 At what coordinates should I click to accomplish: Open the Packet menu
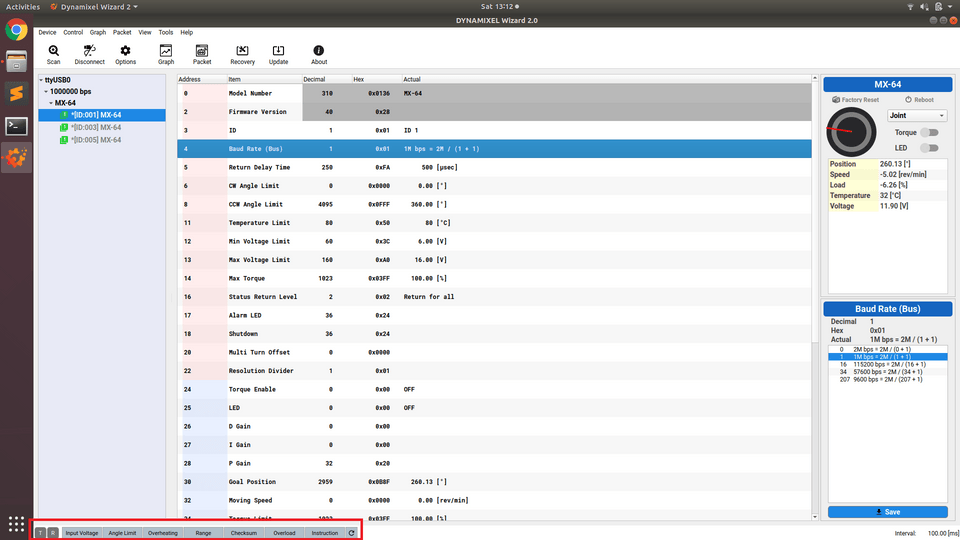click(122, 32)
